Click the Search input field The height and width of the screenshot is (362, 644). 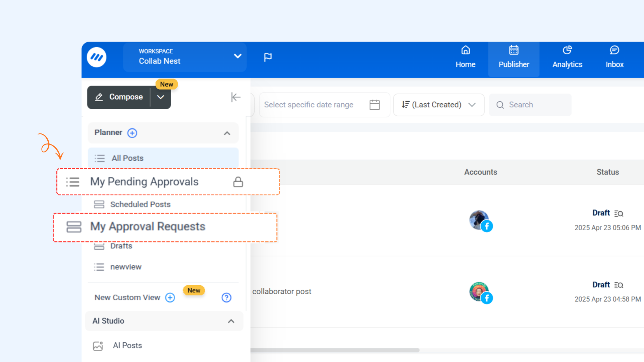(533, 105)
